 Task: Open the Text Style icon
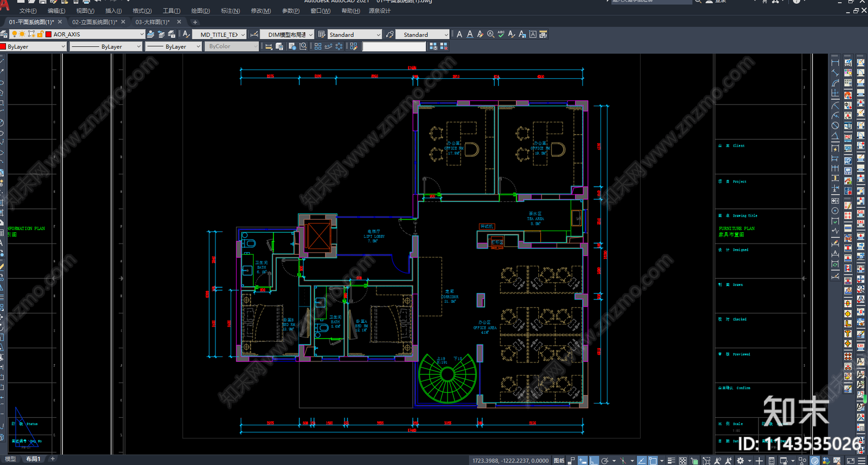tap(186, 34)
